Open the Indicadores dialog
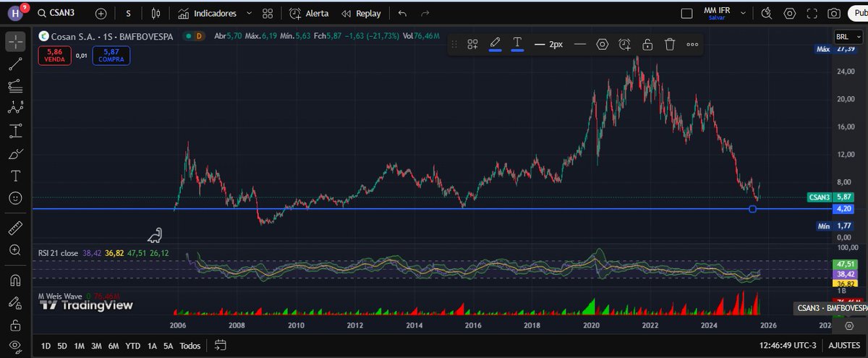 point(207,13)
